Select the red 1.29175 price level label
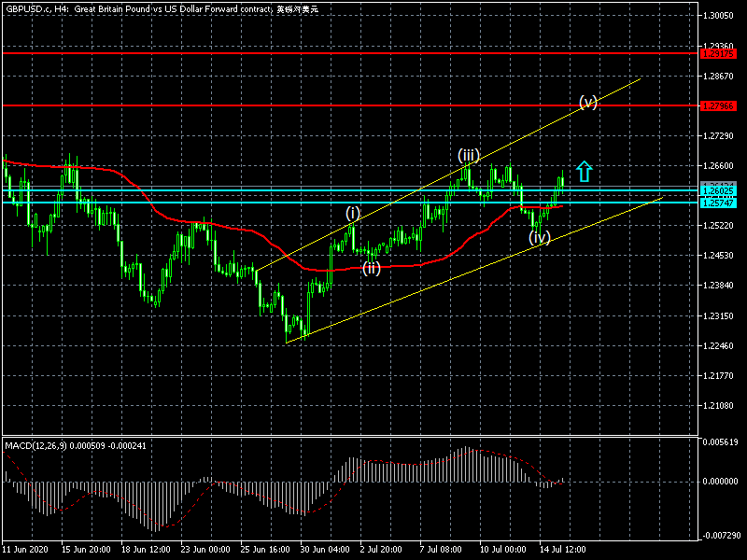Viewport: 747px width, 560px height. pyautogui.click(x=718, y=53)
